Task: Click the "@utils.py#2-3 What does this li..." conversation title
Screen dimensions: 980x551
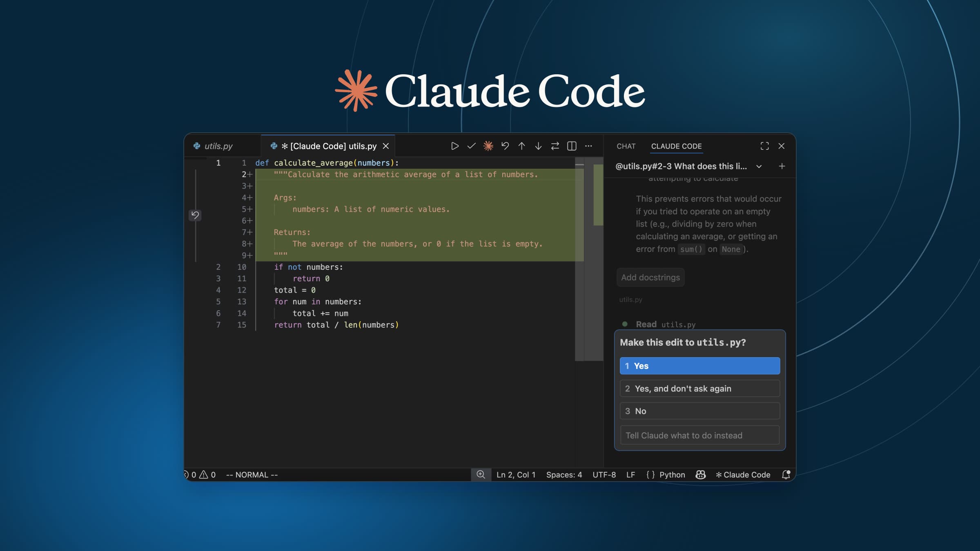Action: 681,166
